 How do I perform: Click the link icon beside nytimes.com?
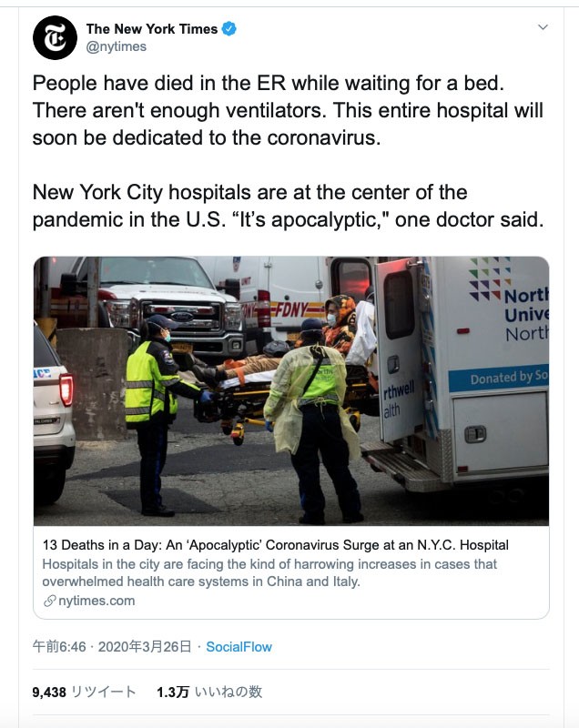[49, 601]
